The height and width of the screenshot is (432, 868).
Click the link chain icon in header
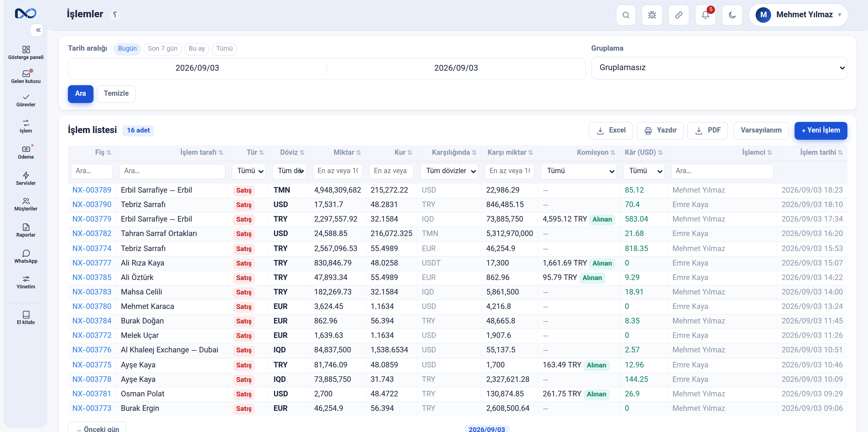coord(679,15)
